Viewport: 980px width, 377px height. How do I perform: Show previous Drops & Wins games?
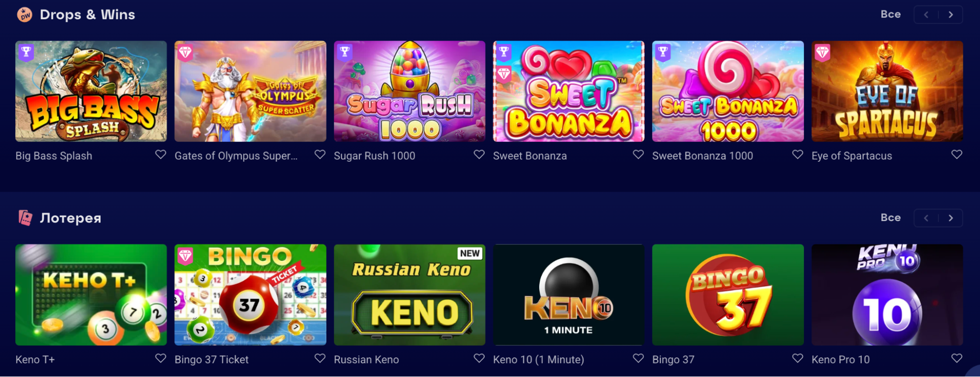pyautogui.click(x=926, y=15)
